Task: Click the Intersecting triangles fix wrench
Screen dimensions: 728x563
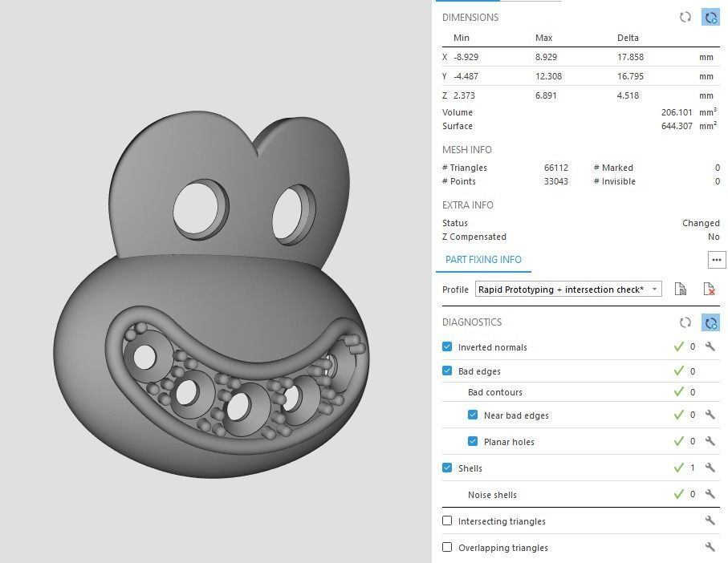Action: point(710,520)
